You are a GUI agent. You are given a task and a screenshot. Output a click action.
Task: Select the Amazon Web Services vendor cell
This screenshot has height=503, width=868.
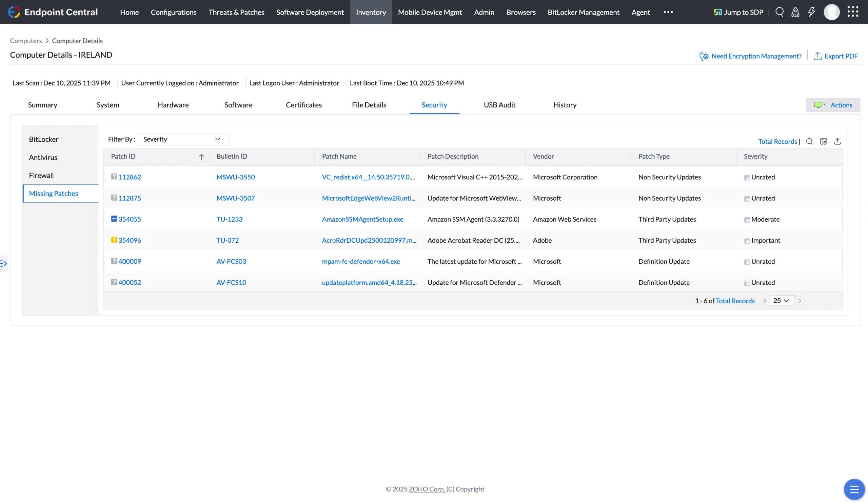pos(565,219)
